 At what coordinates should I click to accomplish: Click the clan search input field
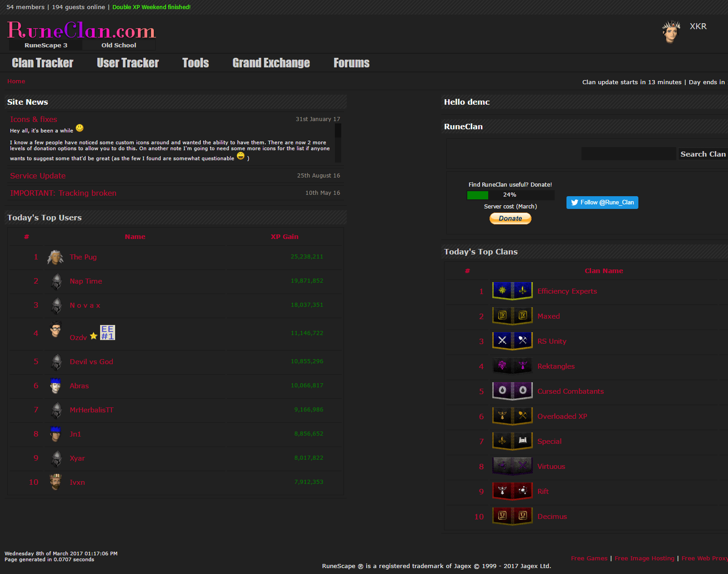pyautogui.click(x=629, y=154)
